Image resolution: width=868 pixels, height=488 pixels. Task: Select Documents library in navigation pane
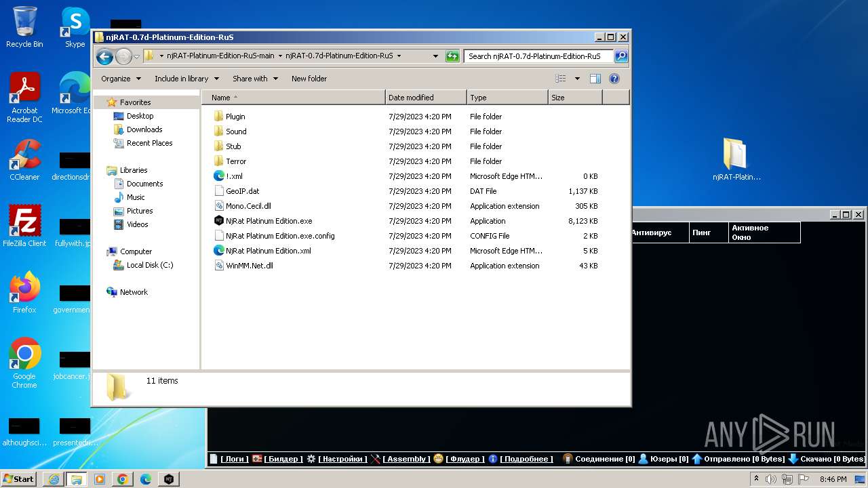coord(144,184)
